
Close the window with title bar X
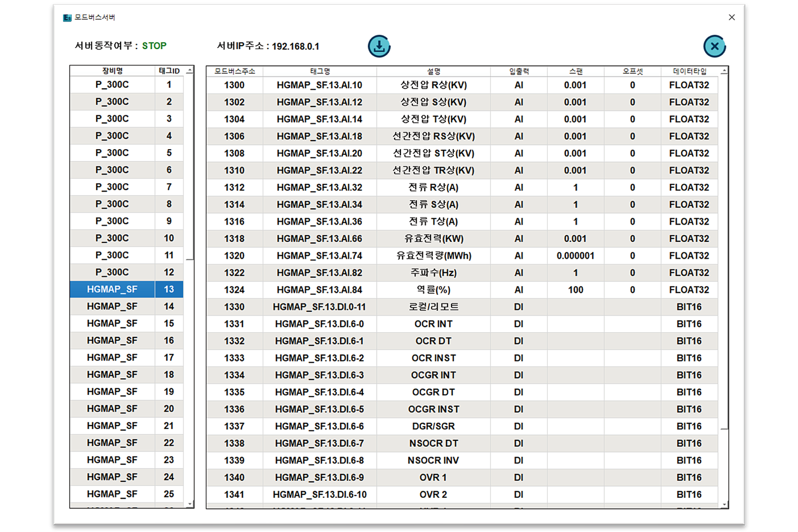(731, 17)
